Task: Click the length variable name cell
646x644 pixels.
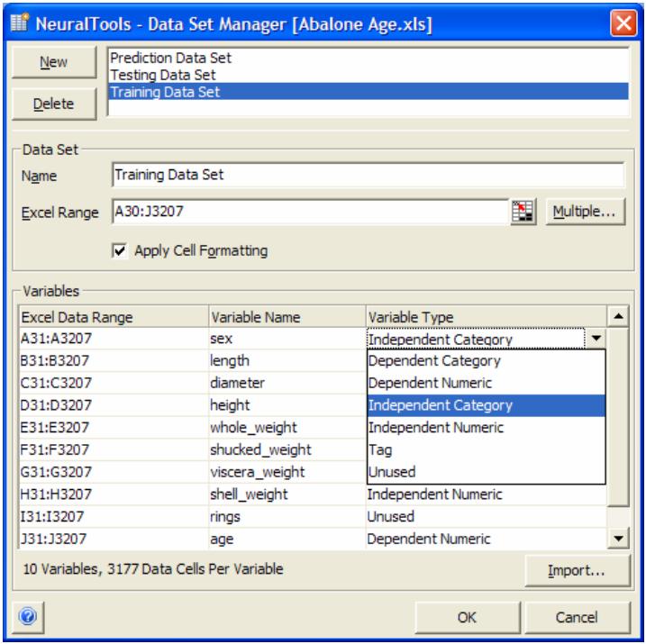Action: coord(287,361)
